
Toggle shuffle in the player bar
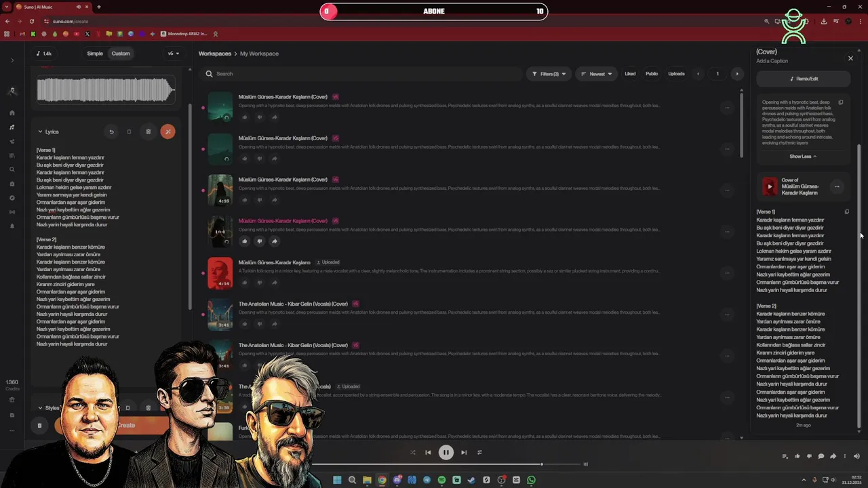pyautogui.click(x=412, y=453)
